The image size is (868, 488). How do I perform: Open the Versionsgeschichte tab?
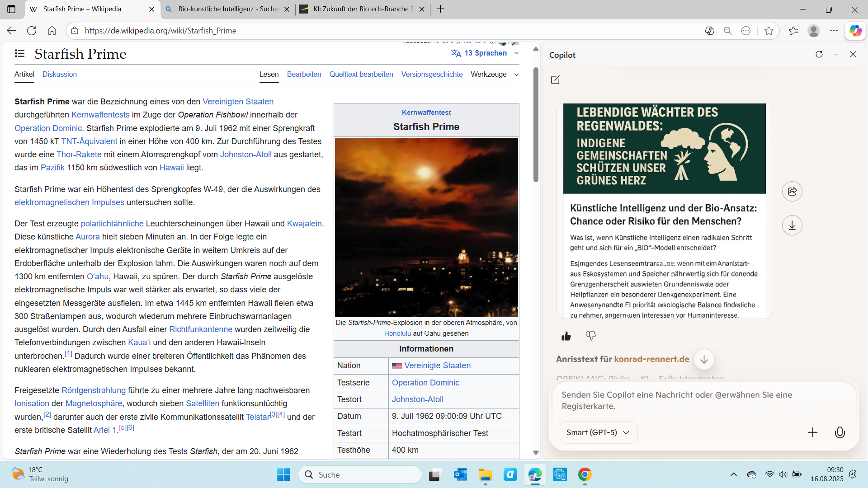click(432, 75)
